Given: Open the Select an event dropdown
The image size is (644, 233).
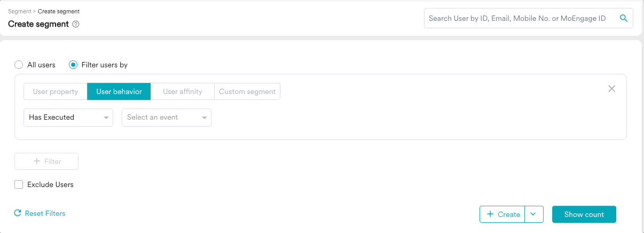Looking at the screenshot, I should (x=167, y=118).
